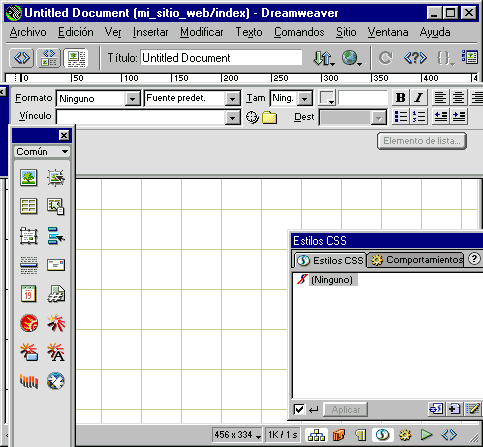The height and width of the screenshot is (447, 483).
Task: Browse for link file folder icon
Action: pos(269,117)
